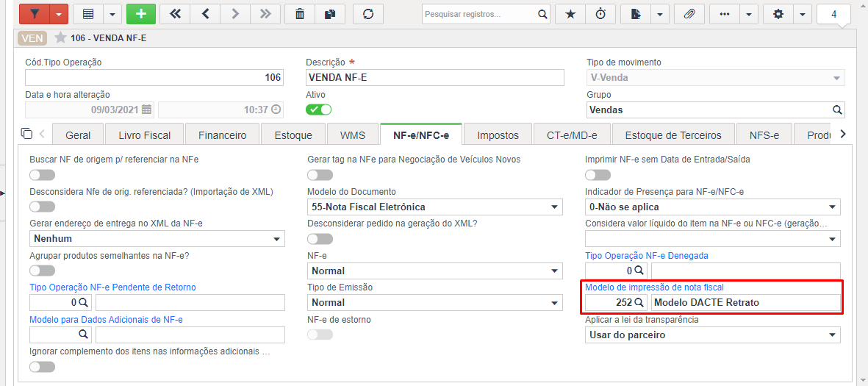
Task: Delete record with trash icon
Action: click(299, 14)
